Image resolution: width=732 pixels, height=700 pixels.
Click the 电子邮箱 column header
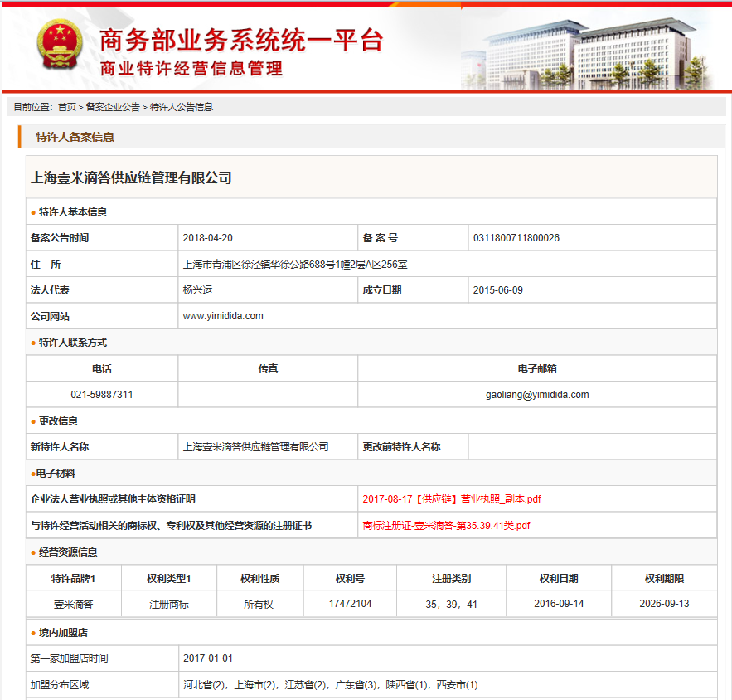537,368
